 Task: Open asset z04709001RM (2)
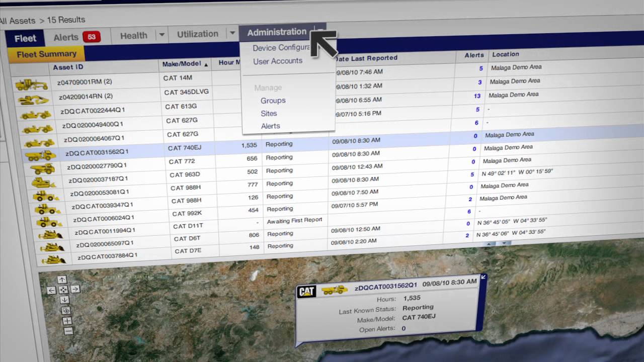(x=85, y=82)
